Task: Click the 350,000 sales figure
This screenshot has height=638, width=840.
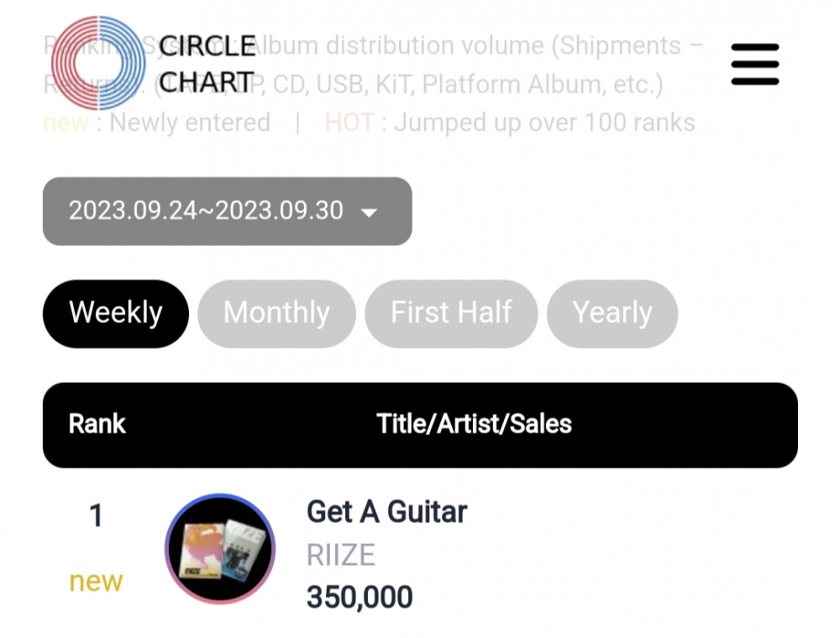Action: coord(360,597)
